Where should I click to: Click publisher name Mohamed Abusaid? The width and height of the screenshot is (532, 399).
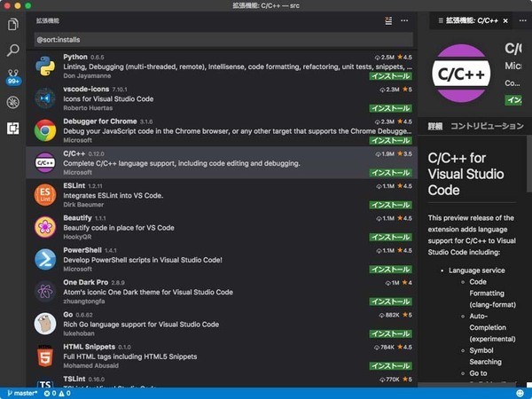tap(91, 365)
